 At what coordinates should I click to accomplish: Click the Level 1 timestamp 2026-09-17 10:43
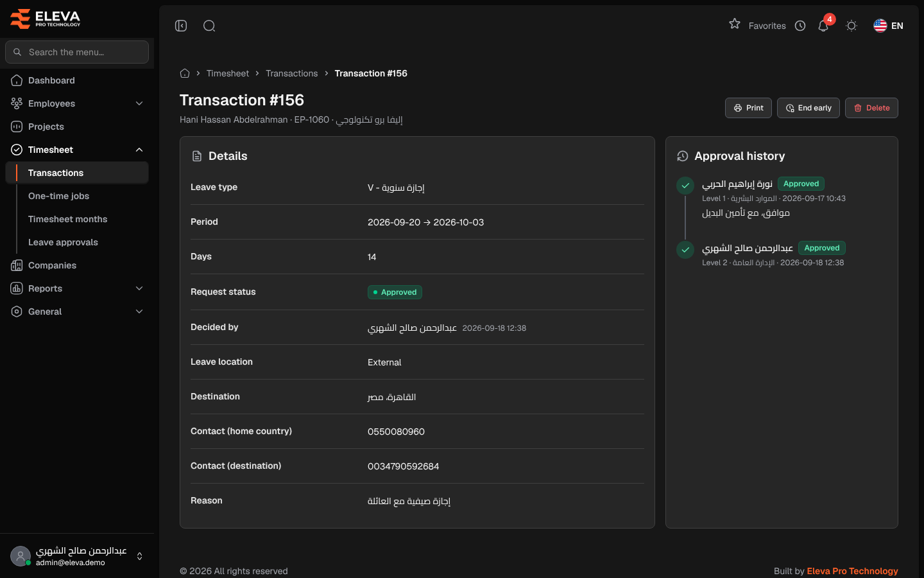(814, 198)
